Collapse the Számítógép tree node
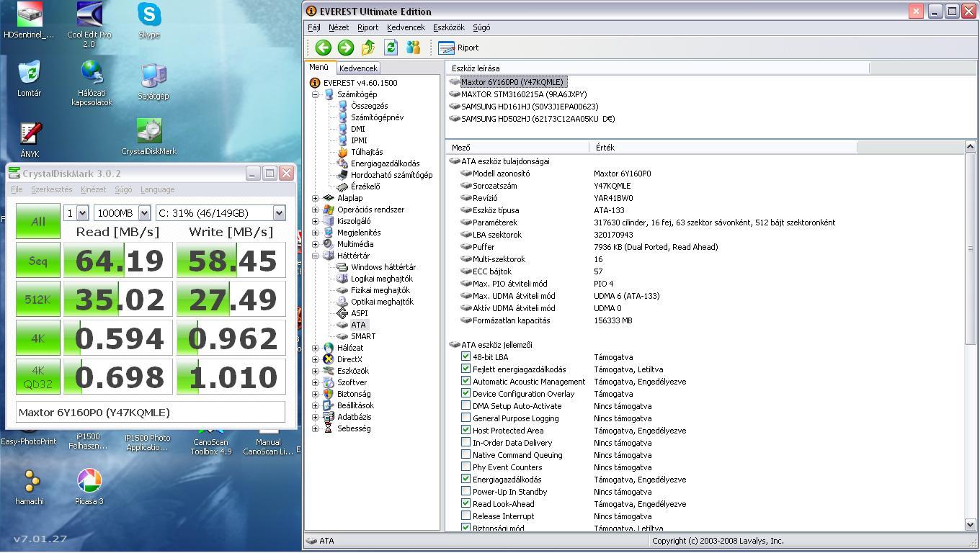 click(x=315, y=94)
